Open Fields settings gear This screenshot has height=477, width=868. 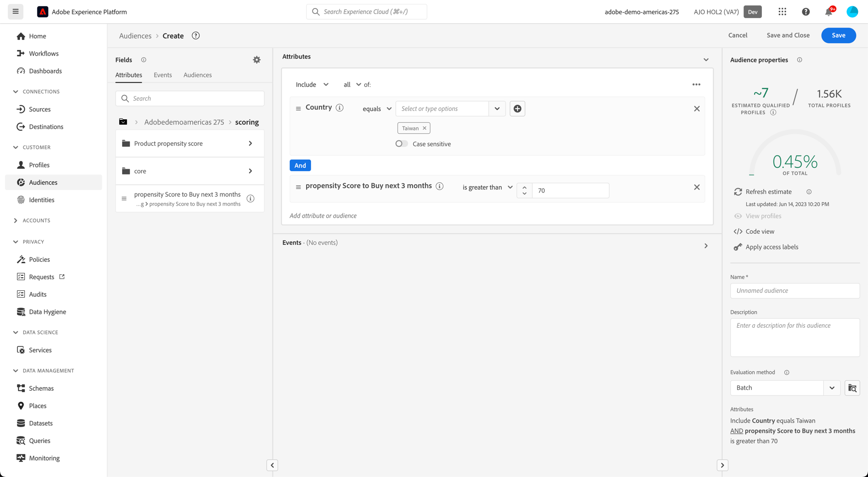click(257, 60)
